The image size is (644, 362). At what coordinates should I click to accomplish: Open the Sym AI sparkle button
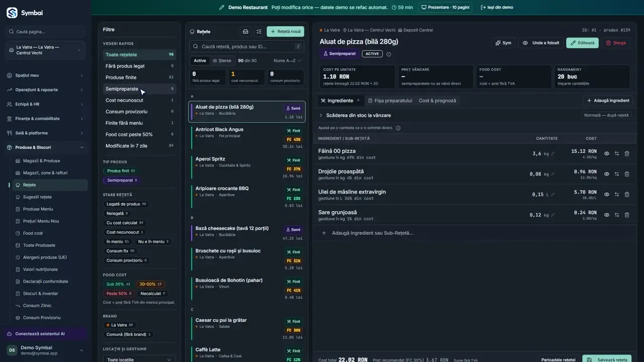503,43
